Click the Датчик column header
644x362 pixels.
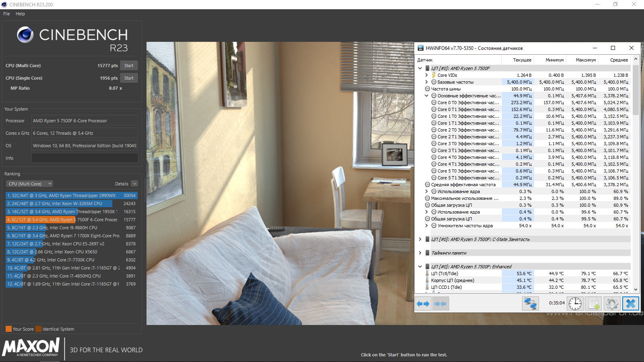pyautogui.click(x=458, y=60)
